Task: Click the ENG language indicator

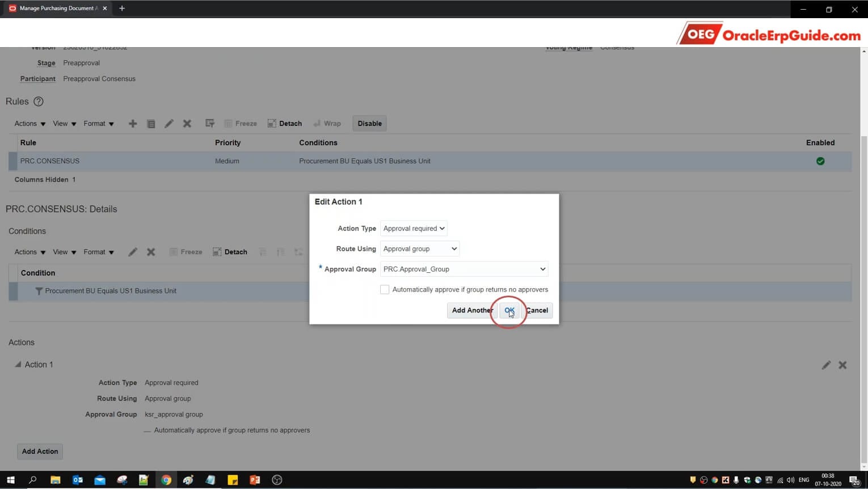Action: pos(804,480)
